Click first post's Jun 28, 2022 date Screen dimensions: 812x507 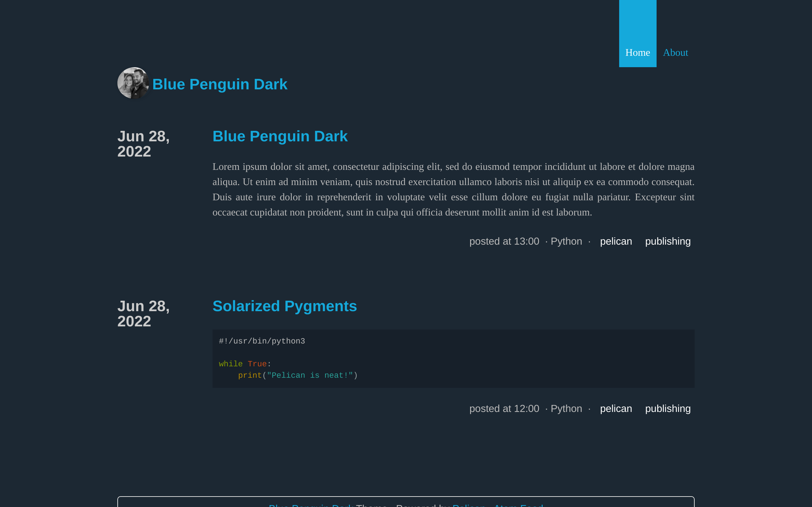[x=143, y=144]
